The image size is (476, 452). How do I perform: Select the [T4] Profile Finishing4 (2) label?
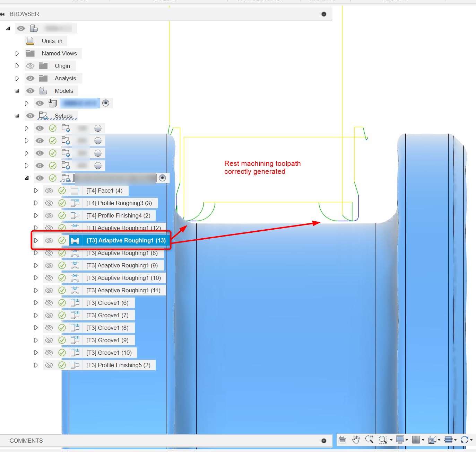tap(119, 215)
